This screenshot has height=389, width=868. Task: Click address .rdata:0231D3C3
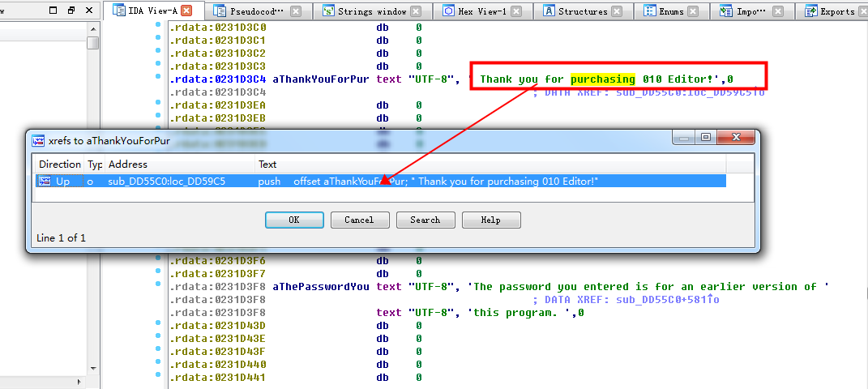[x=217, y=66]
